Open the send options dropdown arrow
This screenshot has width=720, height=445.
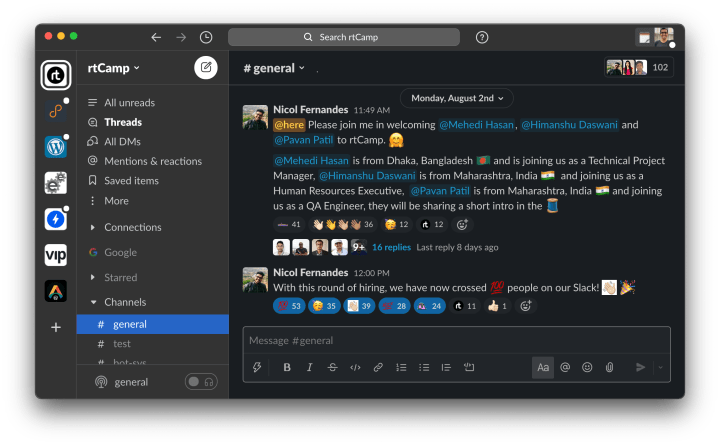coord(661,367)
